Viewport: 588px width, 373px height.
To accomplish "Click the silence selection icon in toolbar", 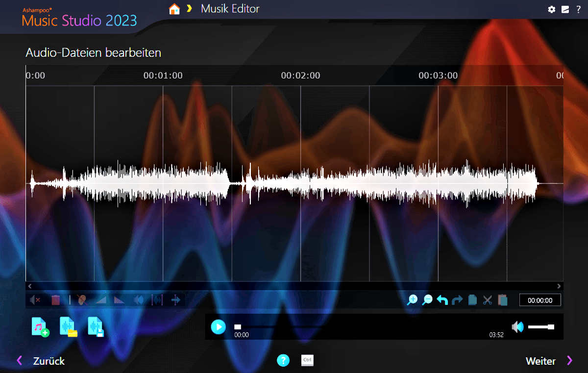I will pos(35,300).
